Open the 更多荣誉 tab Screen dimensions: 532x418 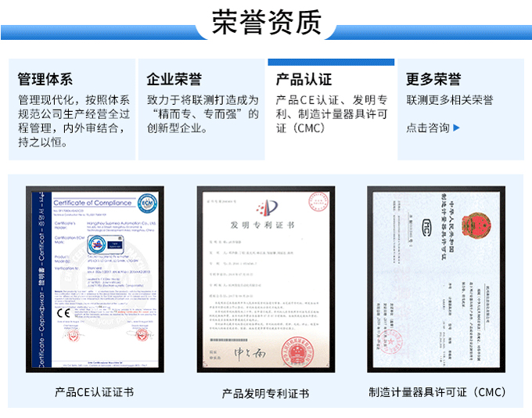[433, 79]
